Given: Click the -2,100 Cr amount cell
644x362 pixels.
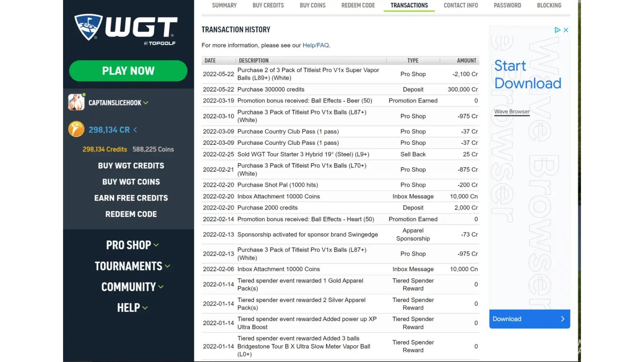Looking at the screenshot, I should 465,74.
